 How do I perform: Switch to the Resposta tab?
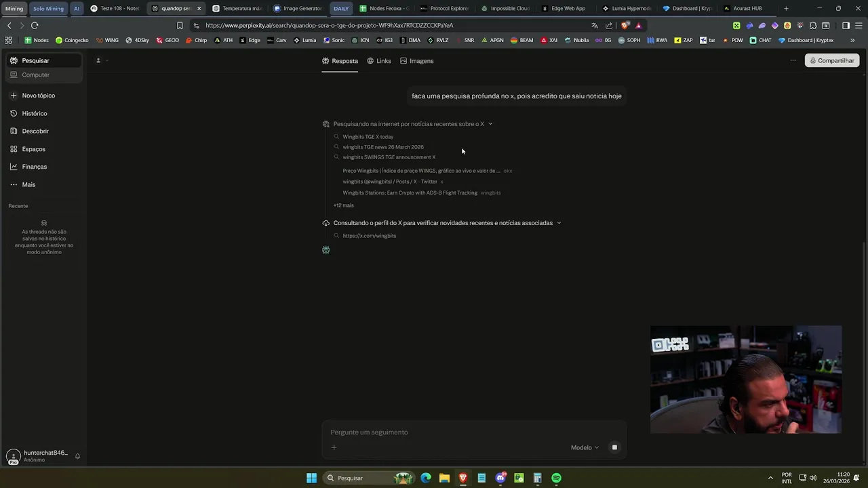(x=340, y=61)
